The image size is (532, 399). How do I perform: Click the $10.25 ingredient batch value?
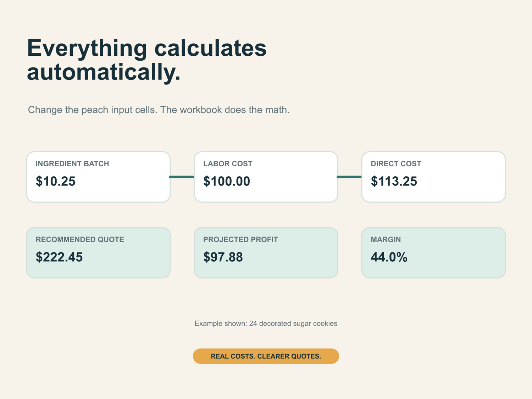click(x=56, y=181)
